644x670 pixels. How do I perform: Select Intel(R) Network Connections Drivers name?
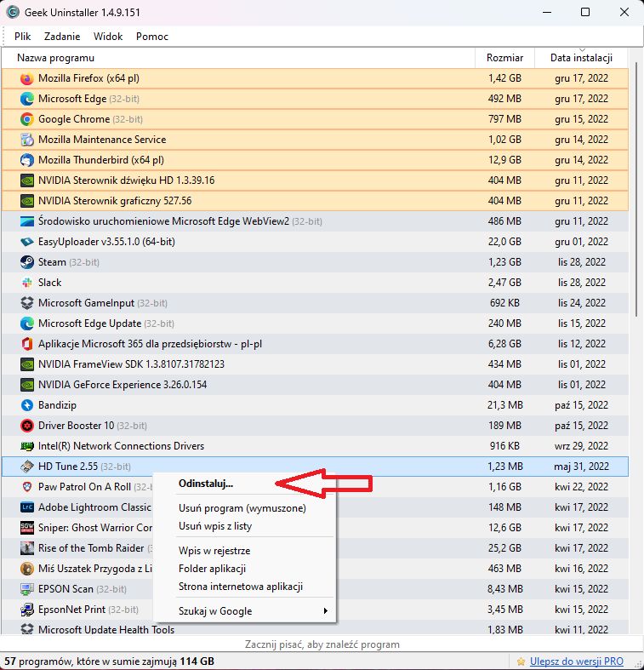122,446
